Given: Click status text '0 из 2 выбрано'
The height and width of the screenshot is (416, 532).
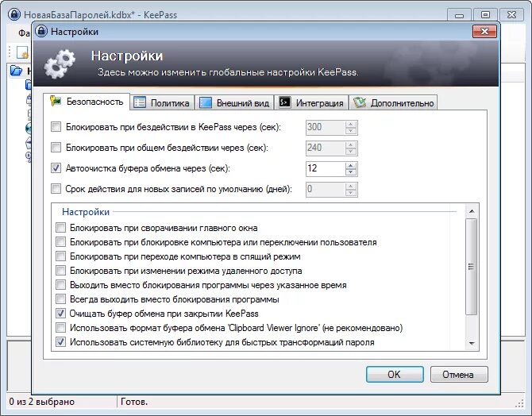Looking at the screenshot, I should [42, 402].
